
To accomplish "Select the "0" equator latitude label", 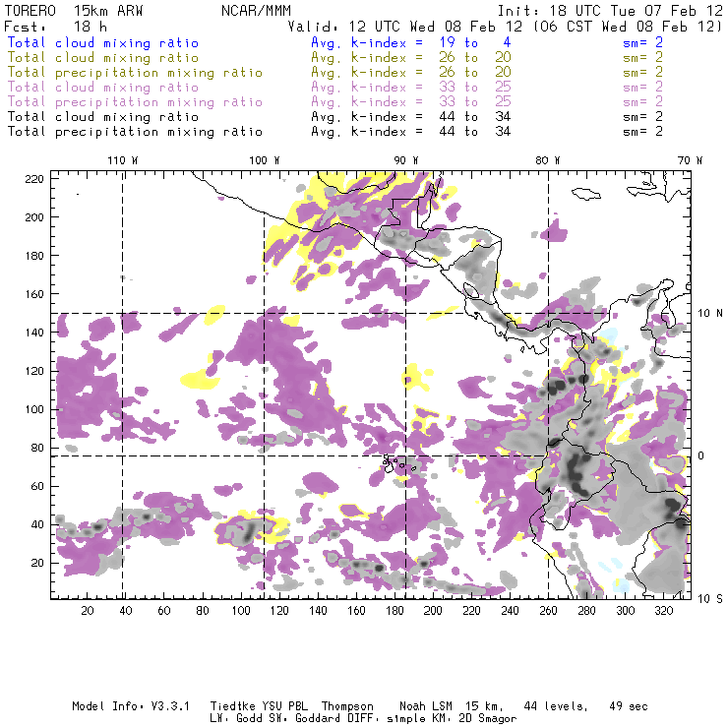I will (701, 455).
